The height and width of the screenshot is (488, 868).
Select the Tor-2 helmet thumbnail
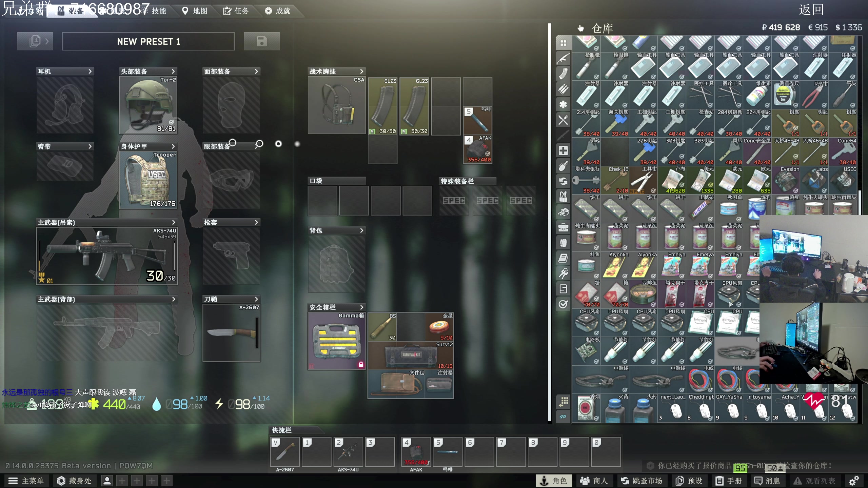click(x=148, y=105)
